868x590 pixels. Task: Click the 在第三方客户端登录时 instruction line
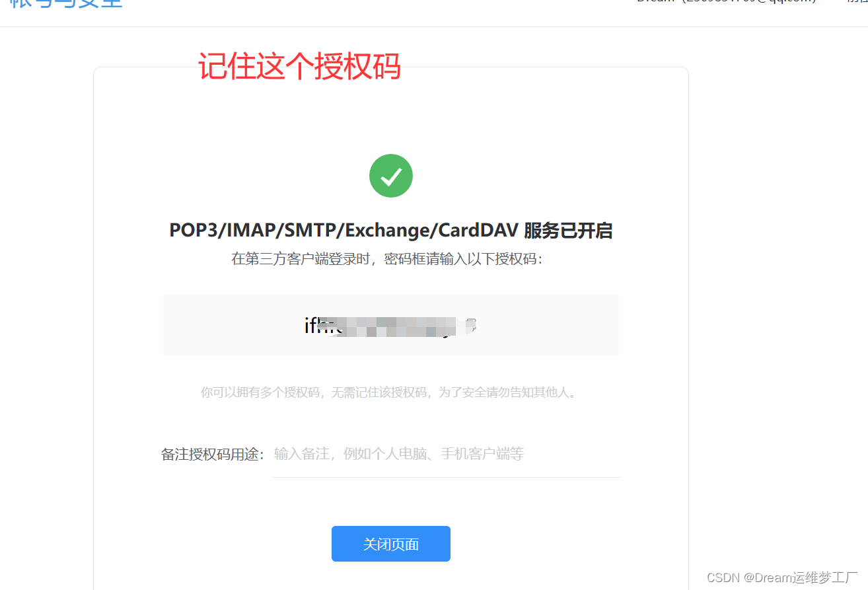387,259
